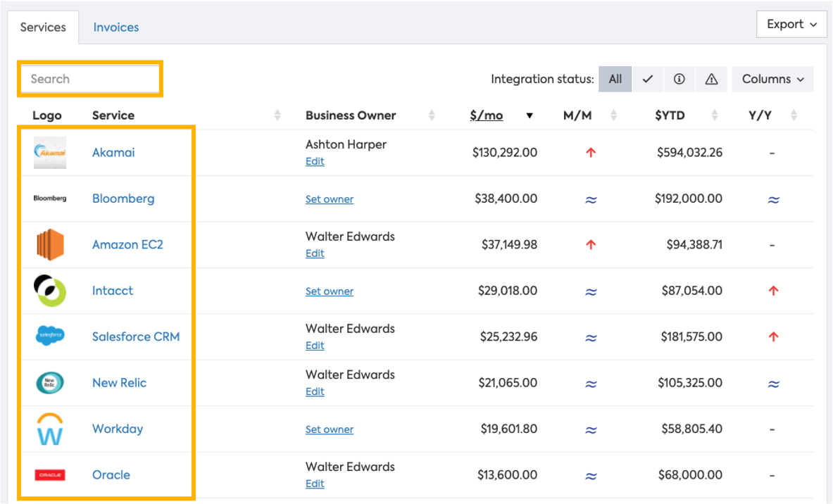Edit Salesforce CRM's business owner

coord(315,346)
